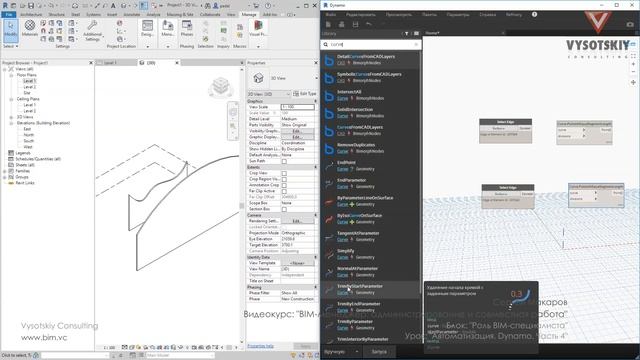The height and width of the screenshot is (360, 640).
Task: Collapse Ceiling Plans node in Project Browser
Action: tap(11, 99)
